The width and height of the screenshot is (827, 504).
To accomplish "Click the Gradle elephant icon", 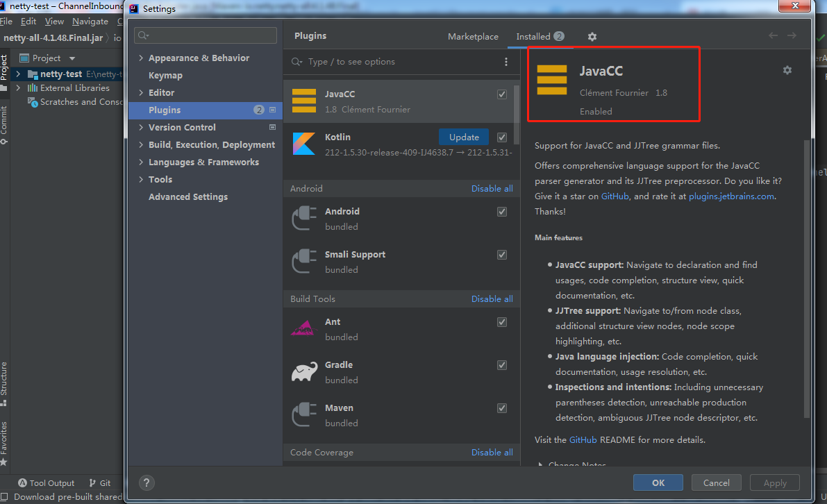I will [x=304, y=371].
